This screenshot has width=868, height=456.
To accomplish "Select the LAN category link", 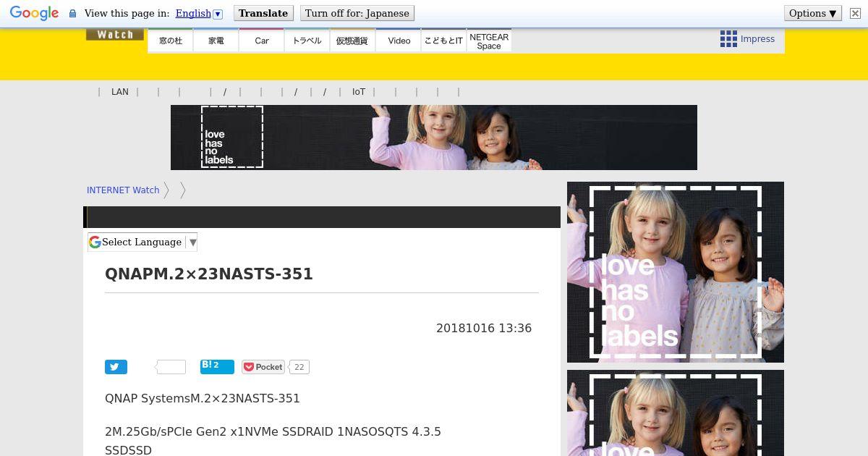I will (120, 92).
